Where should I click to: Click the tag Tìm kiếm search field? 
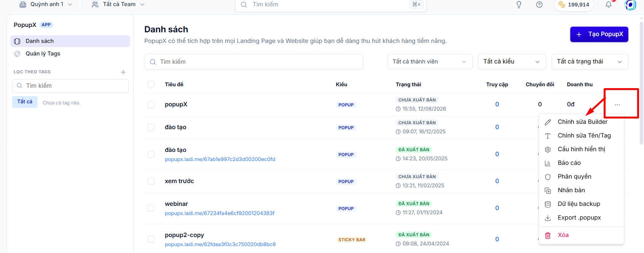click(x=70, y=86)
